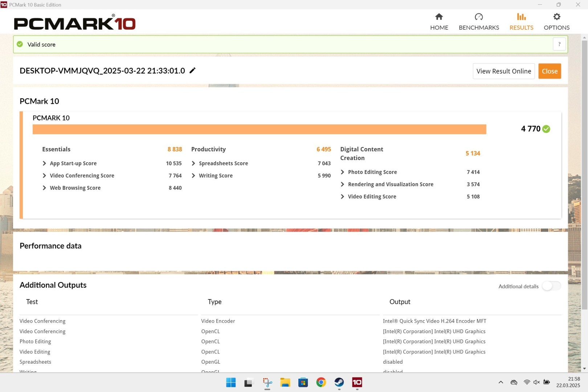This screenshot has height=392, width=588.
Task: Click Intel Quick Sync Video H.264 Encoder MFT
Action: pyautogui.click(x=434, y=321)
